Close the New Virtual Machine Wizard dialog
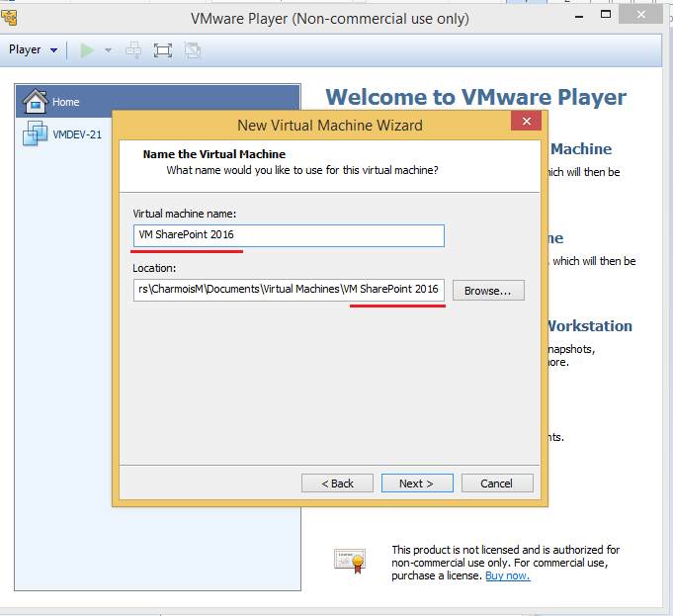The height and width of the screenshot is (616, 673). click(526, 121)
